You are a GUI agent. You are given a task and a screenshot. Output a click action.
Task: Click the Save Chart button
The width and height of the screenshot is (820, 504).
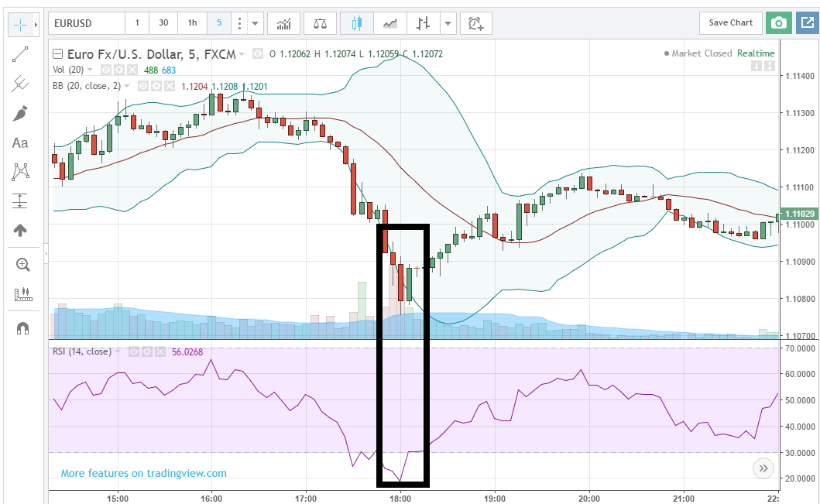click(x=730, y=23)
